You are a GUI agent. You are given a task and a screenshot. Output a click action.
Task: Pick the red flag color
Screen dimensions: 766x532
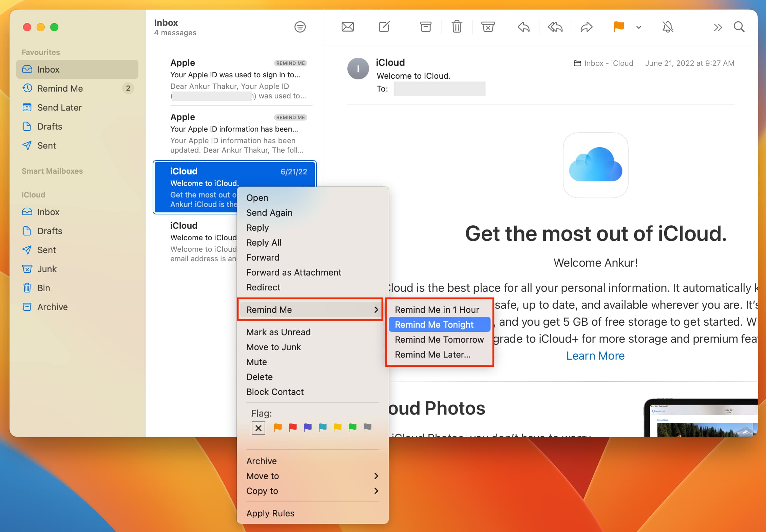pyautogui.click(x=293, y=427)
